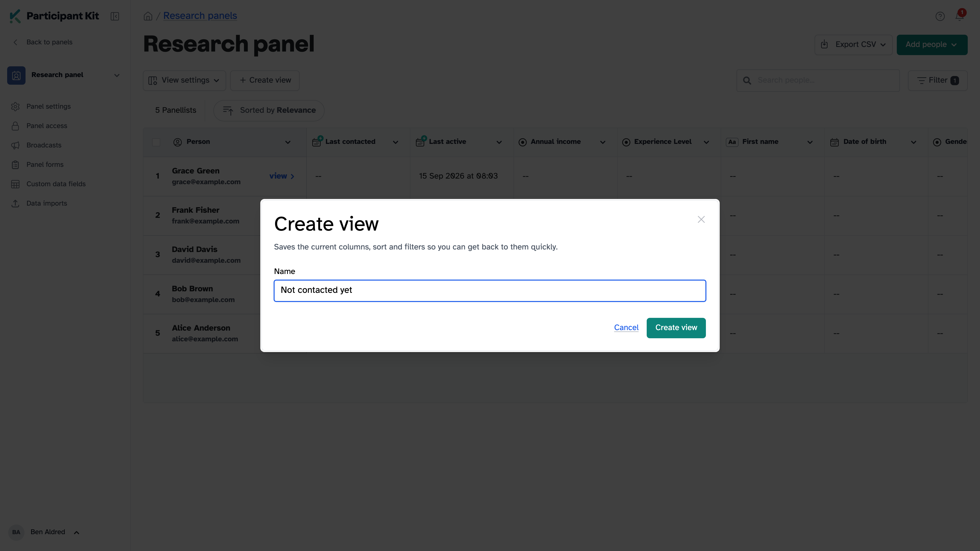Image resolution: width=980 pixels, height=551 pixels.
Task: Click the Sorted by Relevance pill
Action: coord(268,110)
